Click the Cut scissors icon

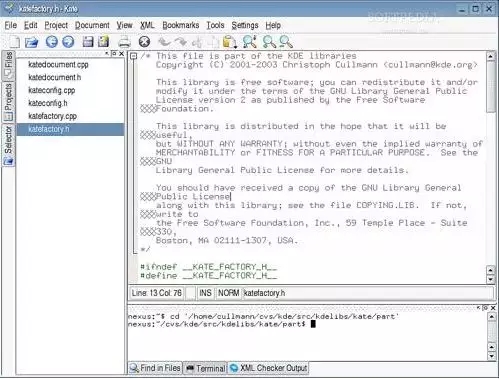(197, 42)
